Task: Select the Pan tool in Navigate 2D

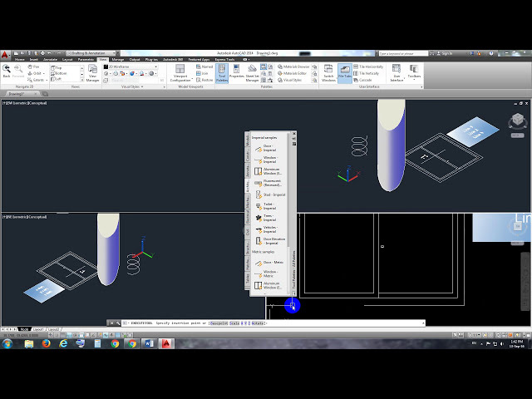Action: click(33, 66)
